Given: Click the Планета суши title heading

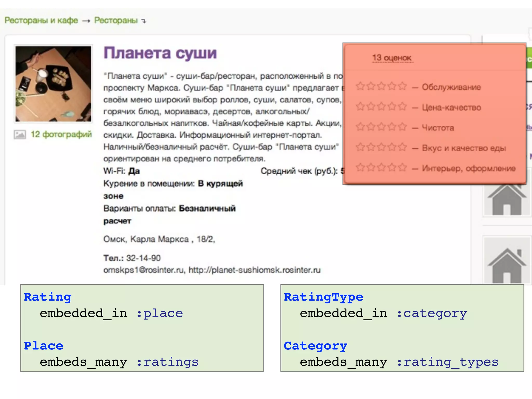Looking at the screenshot, I should (x=160, y=53).
